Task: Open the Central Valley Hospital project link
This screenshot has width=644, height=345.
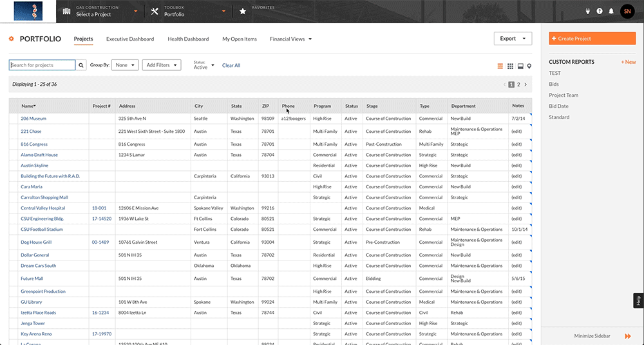Action: click(43, 208)
